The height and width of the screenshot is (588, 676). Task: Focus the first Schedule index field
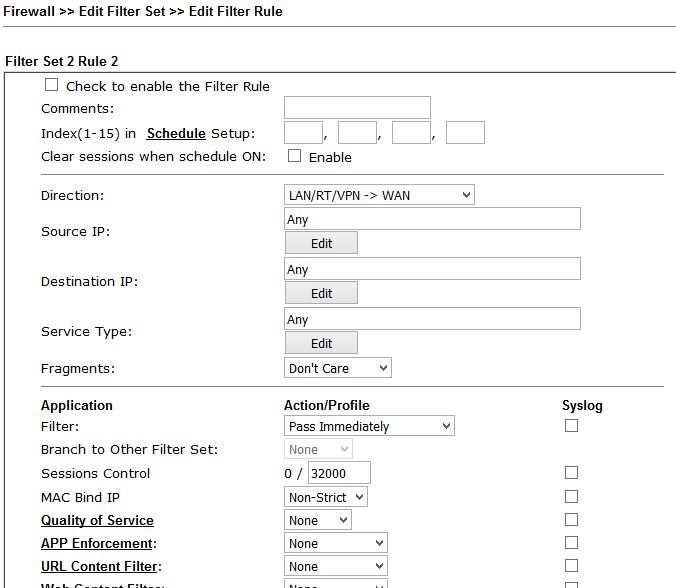pyautogui.click(x=303, y=133)
